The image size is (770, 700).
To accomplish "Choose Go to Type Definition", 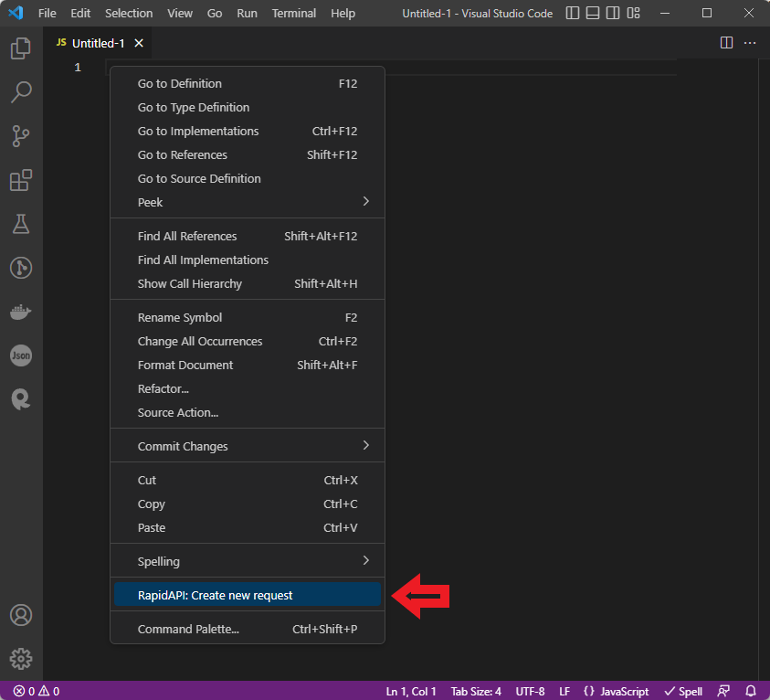I will [x=248, y=107].
